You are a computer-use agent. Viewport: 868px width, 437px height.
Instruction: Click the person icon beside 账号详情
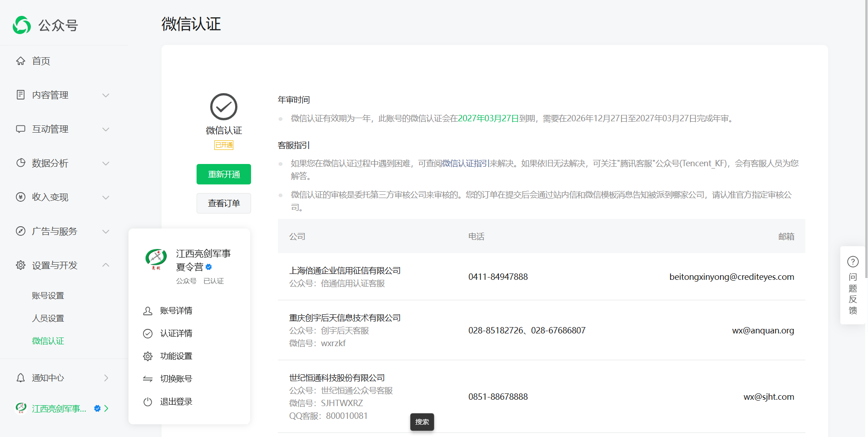[148, 311]
